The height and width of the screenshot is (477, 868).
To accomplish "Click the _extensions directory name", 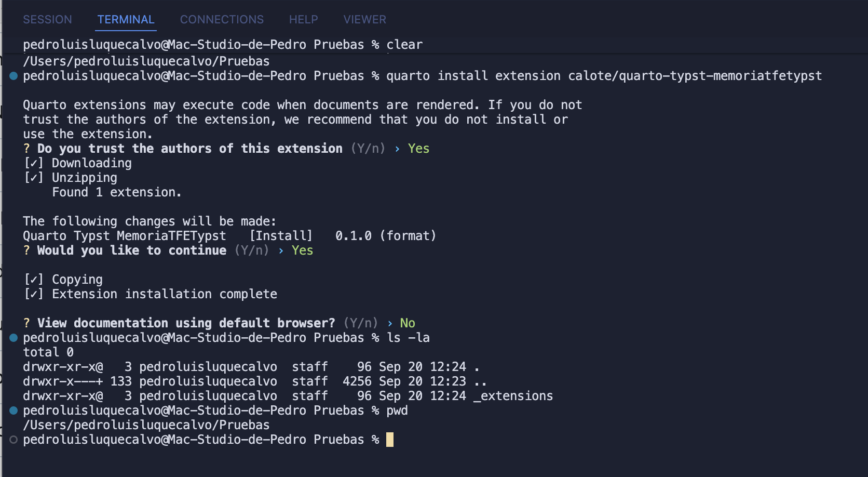I will (x=513, y=396).
